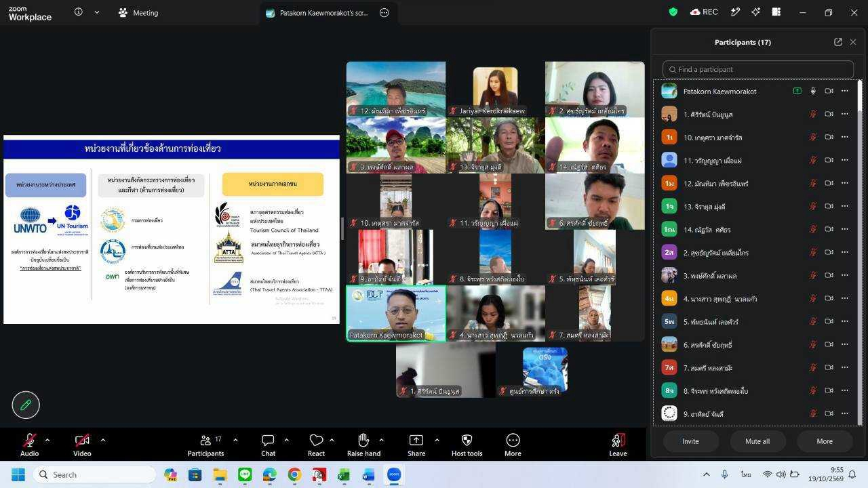The width and height of the screenshot is (868, 488).
Task: Open the Host tools shield icon
Action: pyautogui.click(x=467, y=441)
